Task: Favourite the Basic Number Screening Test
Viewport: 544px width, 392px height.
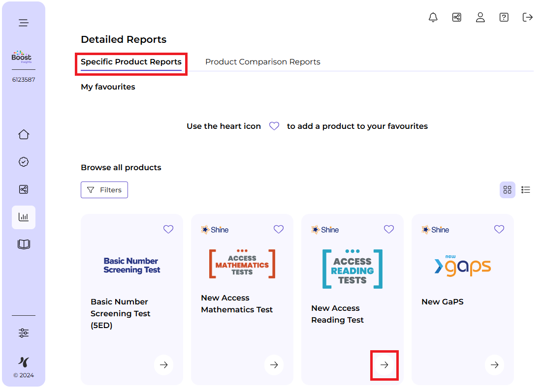Action: pyautogui.click(x=168, y=229)
